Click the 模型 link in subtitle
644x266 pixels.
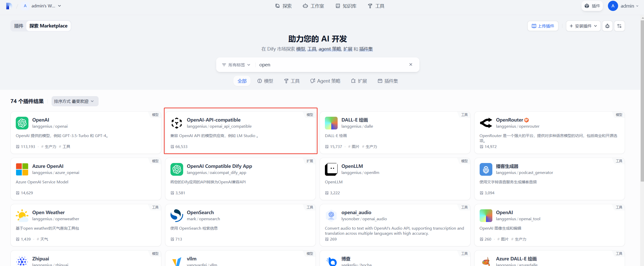pos(301,49)
